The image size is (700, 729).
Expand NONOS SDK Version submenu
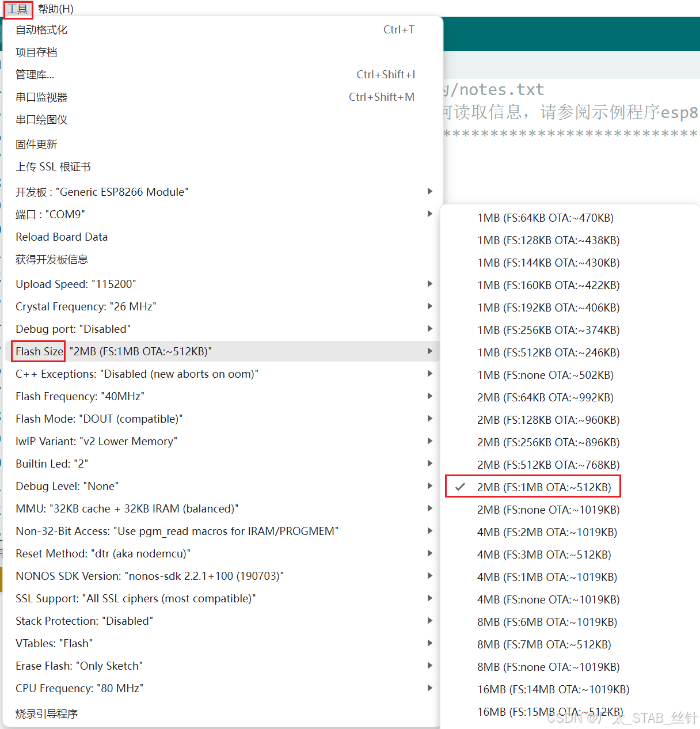tap(222, 576)
